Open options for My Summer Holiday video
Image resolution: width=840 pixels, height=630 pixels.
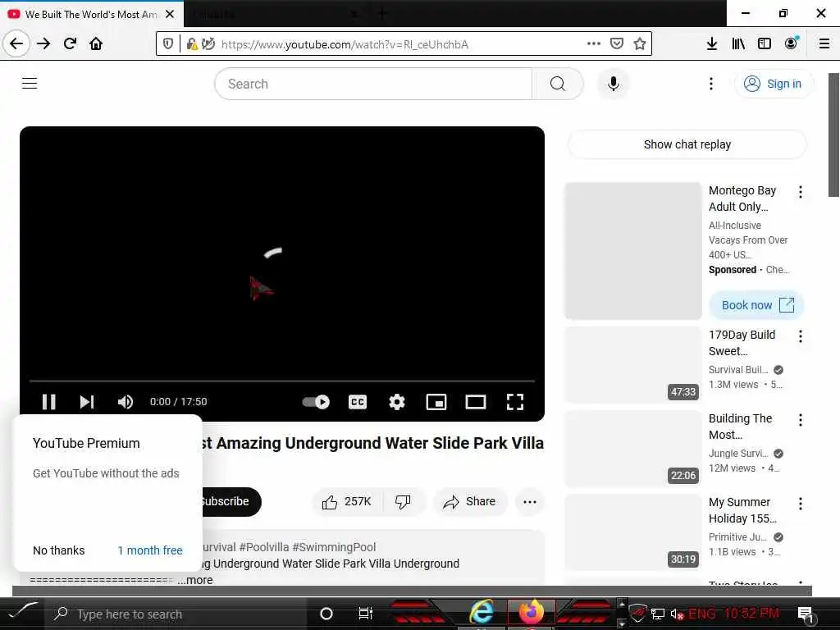(801, 503)
